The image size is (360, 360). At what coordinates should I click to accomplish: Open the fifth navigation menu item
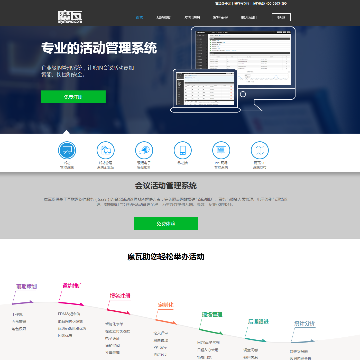click(x=249, y=17)
